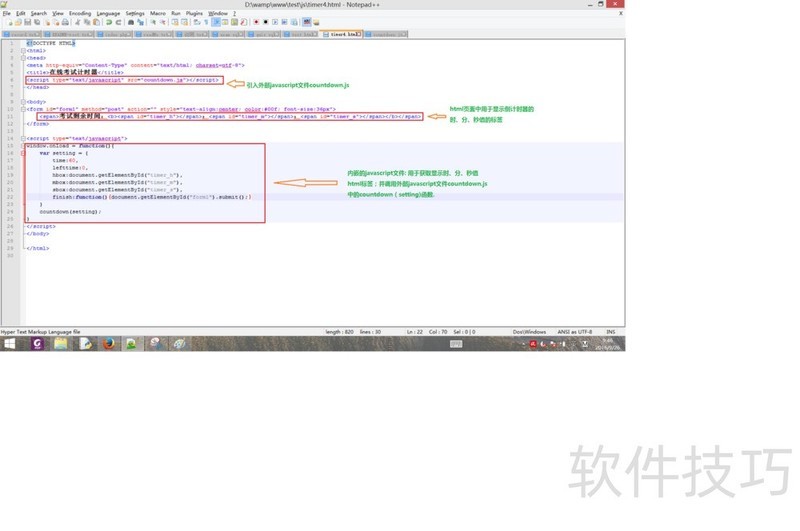Click the ANSI as UTF-8 encoding status

574,332
